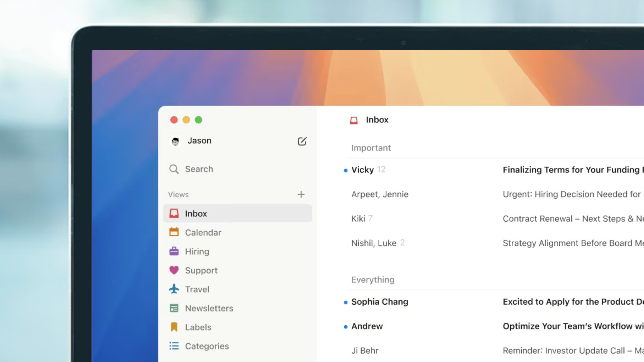The image size is (644, 362).
Task: Start composing a new email
Action: pos(302,141)
